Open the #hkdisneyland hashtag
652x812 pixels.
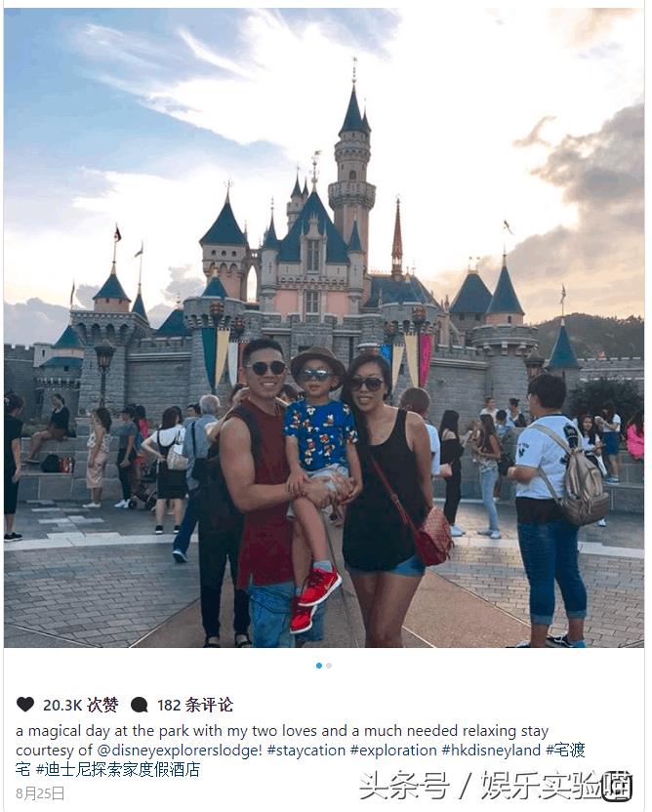click(x=492, y=750)
